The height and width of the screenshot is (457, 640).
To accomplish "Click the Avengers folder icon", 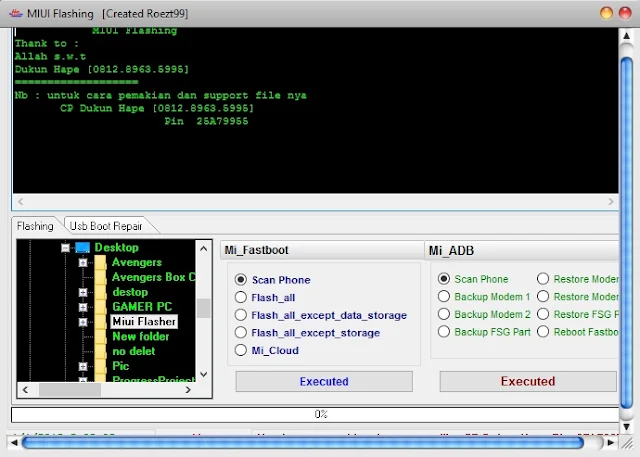I will point(100,262).
